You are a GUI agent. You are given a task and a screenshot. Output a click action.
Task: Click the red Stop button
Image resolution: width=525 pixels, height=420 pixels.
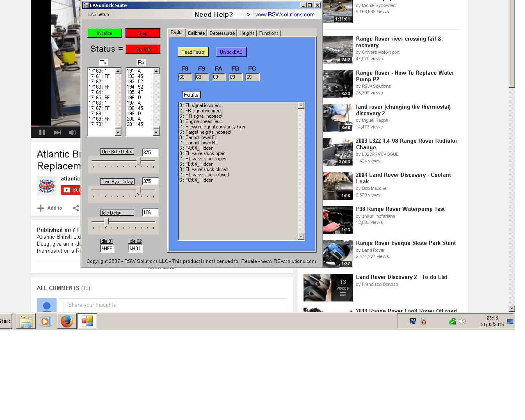coord(143,33)
